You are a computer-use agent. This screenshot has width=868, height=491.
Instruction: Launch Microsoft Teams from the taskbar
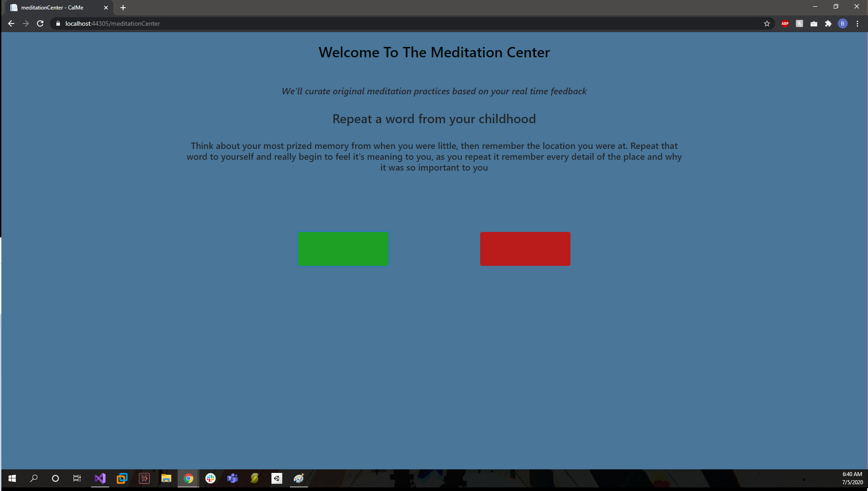point(233,478)
